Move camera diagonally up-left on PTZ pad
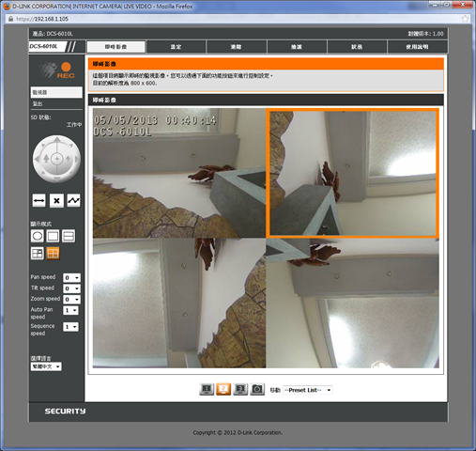Viewport: 476px width, 451px height. point(43,146)
